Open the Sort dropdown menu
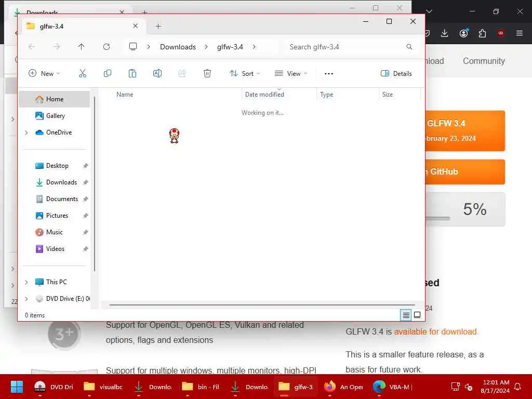 point(245,74)
